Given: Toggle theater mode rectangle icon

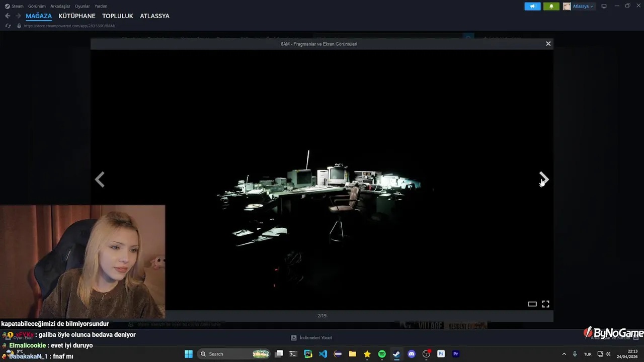Looking at the screenshot, I should pyautogui.click(x=532, y=304).
